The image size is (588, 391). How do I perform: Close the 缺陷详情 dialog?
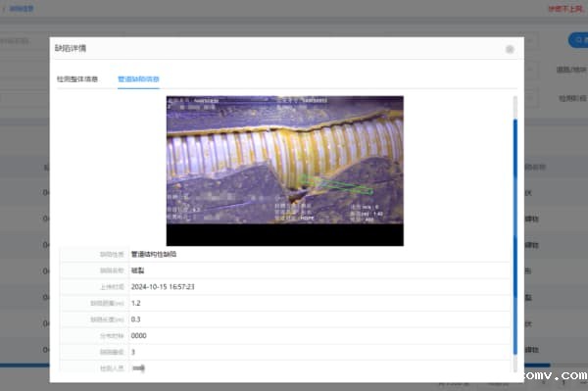tap(510, 49)
